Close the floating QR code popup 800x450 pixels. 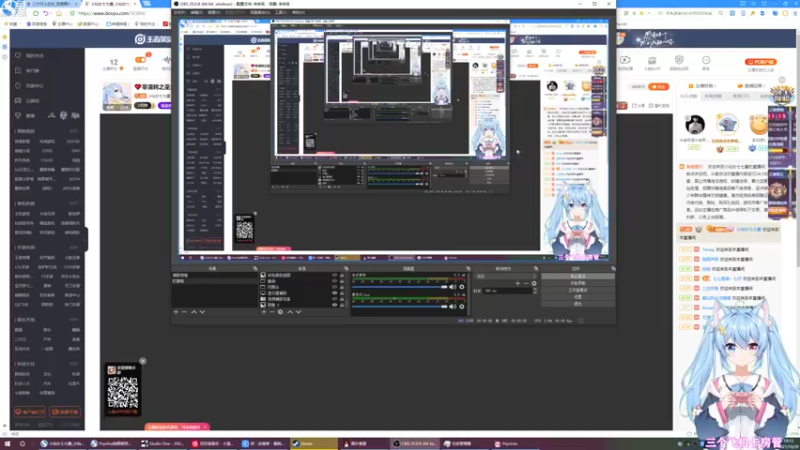143,361
